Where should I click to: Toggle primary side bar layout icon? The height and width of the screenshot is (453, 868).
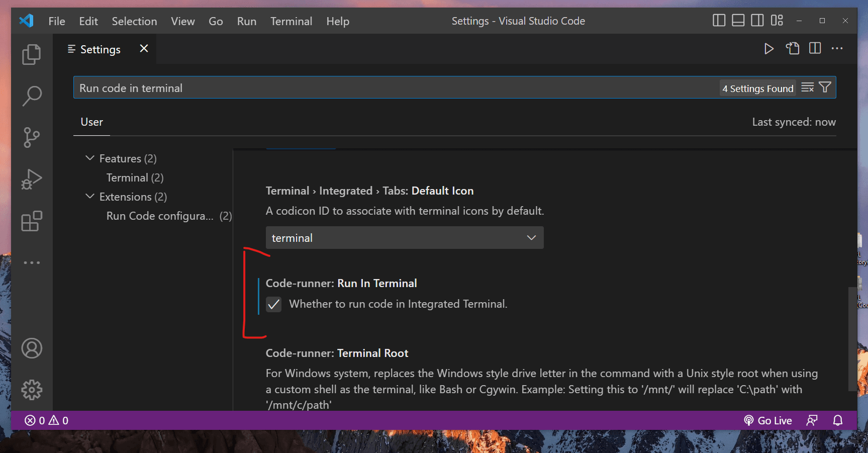(719, 21)
